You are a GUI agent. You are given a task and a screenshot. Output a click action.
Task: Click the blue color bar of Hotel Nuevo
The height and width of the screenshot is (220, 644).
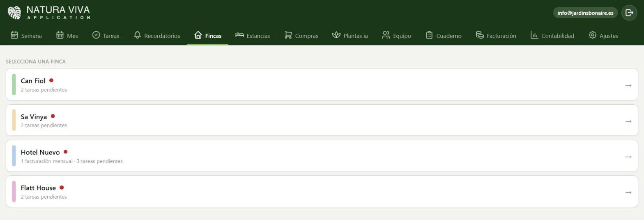coord(14,156)
